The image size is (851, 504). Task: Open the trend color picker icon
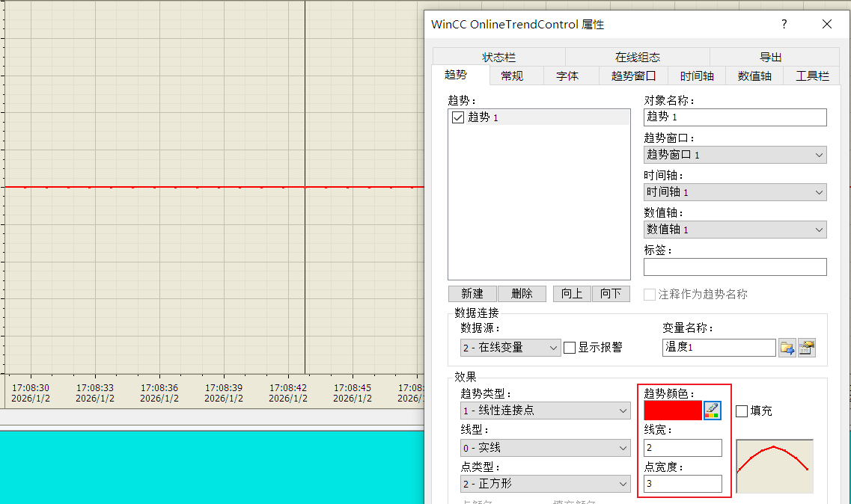click(x=712, y=410)
